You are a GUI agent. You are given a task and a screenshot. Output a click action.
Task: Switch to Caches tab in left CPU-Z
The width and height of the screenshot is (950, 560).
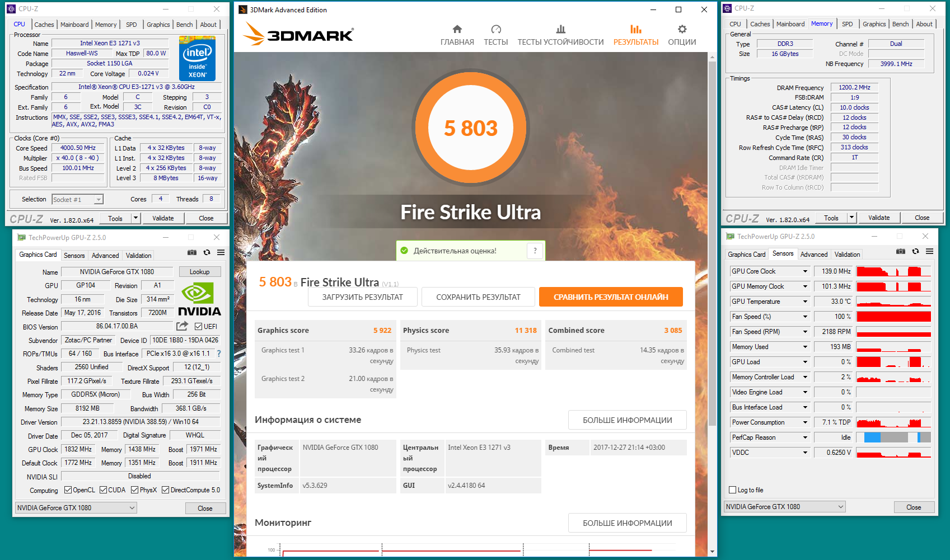tap(44, 25)
